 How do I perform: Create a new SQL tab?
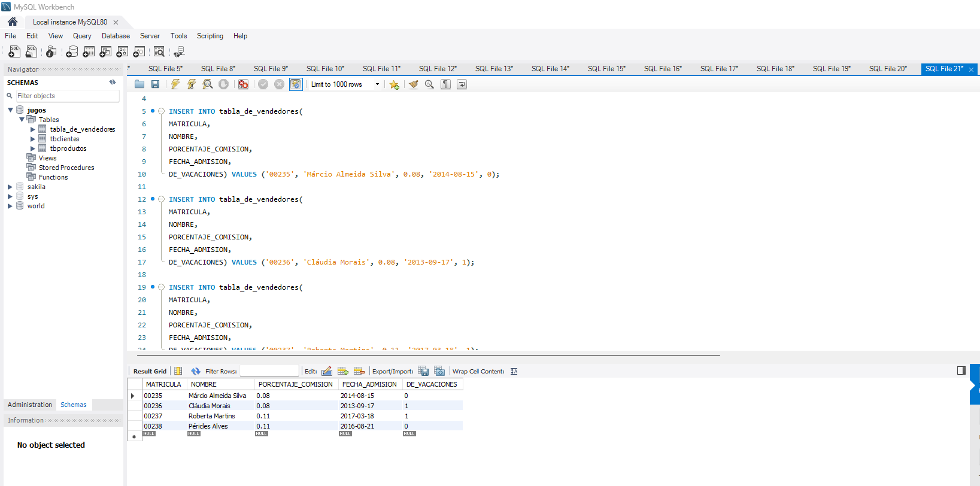pyautogui.click(x=14, y=52)
